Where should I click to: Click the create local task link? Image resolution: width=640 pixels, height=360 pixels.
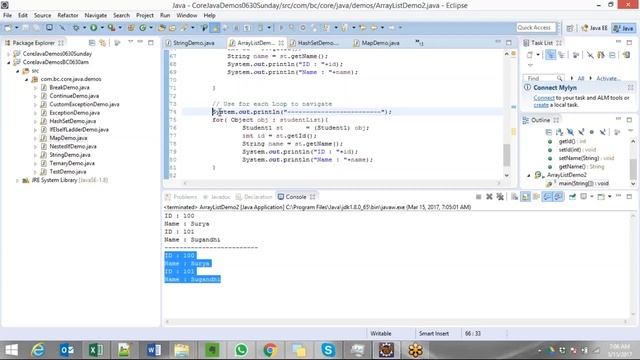point(541,105)
